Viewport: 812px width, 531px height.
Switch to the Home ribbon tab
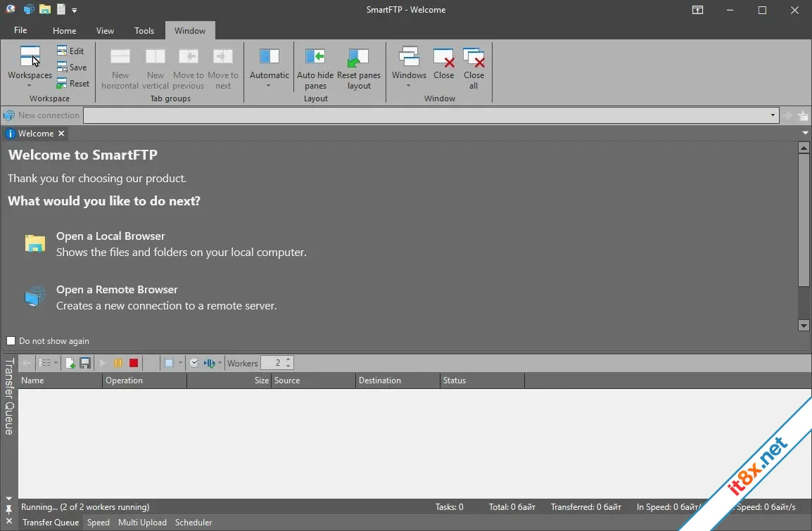coord(64,30)
